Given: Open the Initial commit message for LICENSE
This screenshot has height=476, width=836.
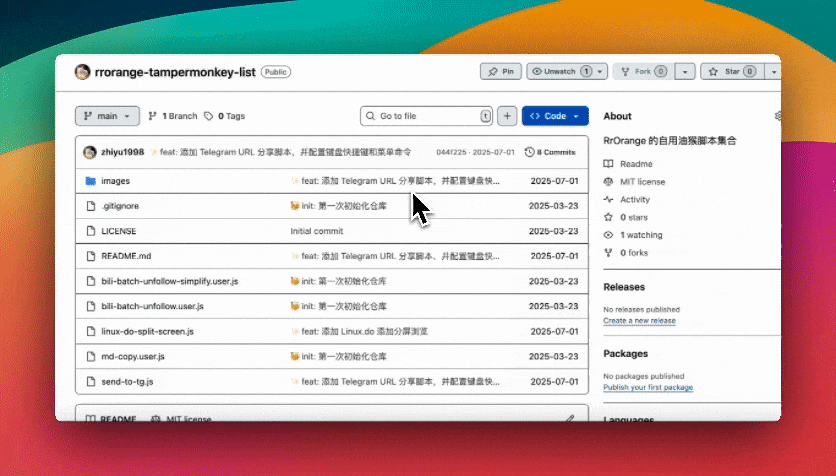Looking at the screenshot, I should pos(317,231).
